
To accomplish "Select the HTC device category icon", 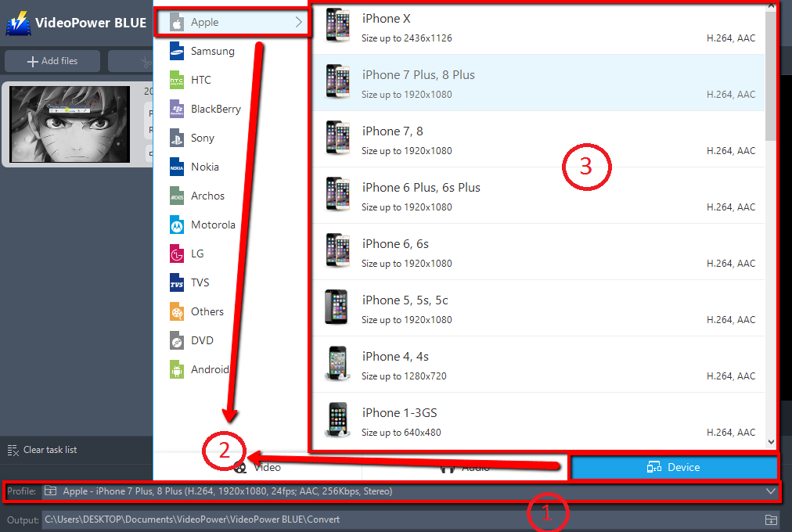I will click(177, 81).
